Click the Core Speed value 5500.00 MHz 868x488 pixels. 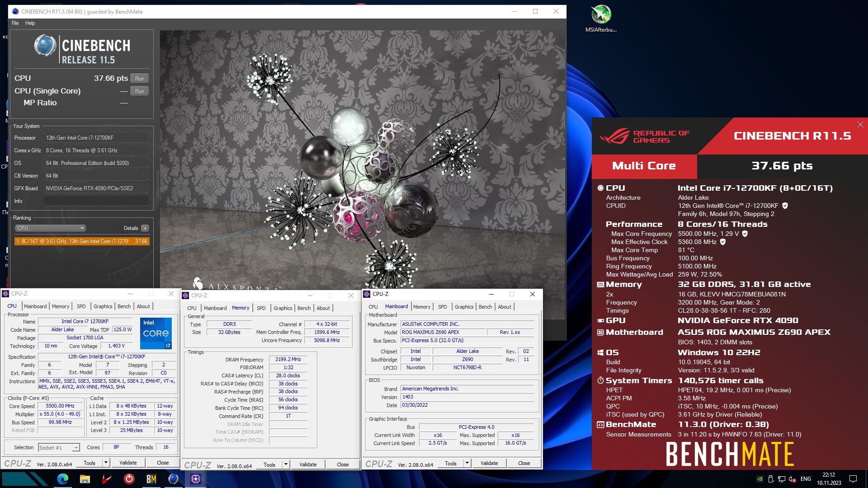(x=61, y=406)
